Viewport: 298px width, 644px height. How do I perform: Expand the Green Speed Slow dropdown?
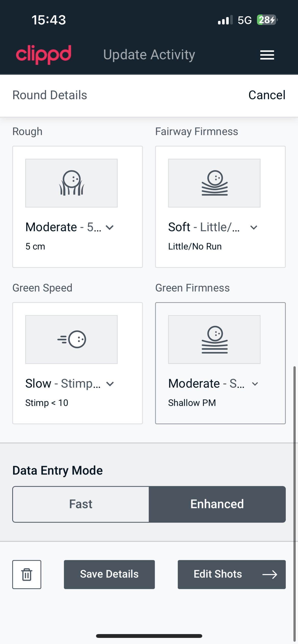[110, 384]
